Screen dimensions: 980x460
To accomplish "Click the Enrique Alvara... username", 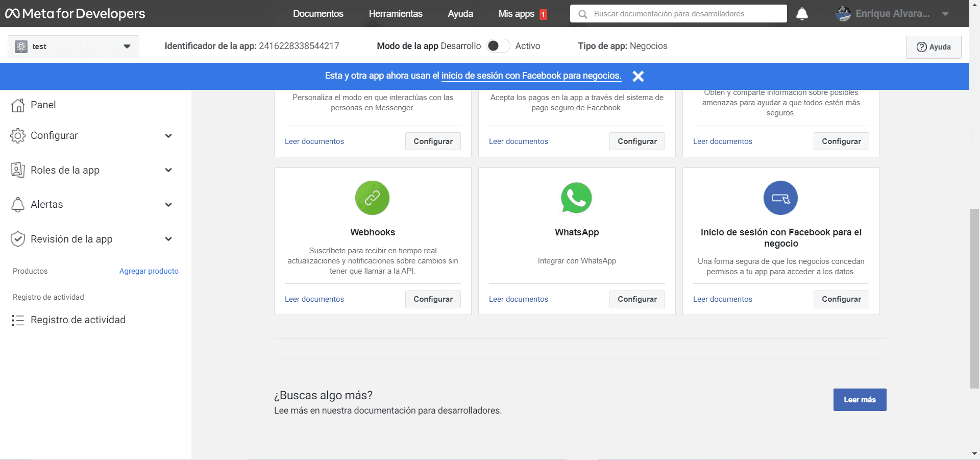I will pyautogui.click(x=892, y=14).
